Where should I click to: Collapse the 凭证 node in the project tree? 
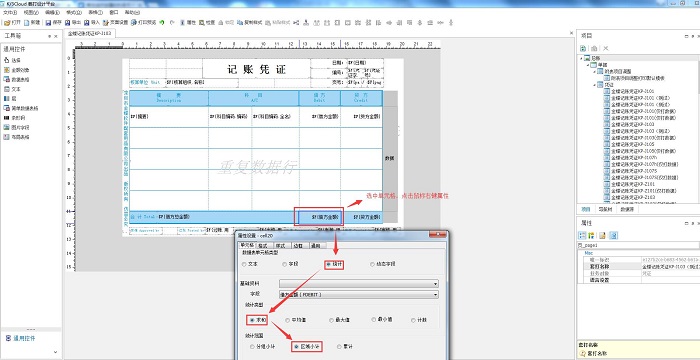tap(595, 85)
